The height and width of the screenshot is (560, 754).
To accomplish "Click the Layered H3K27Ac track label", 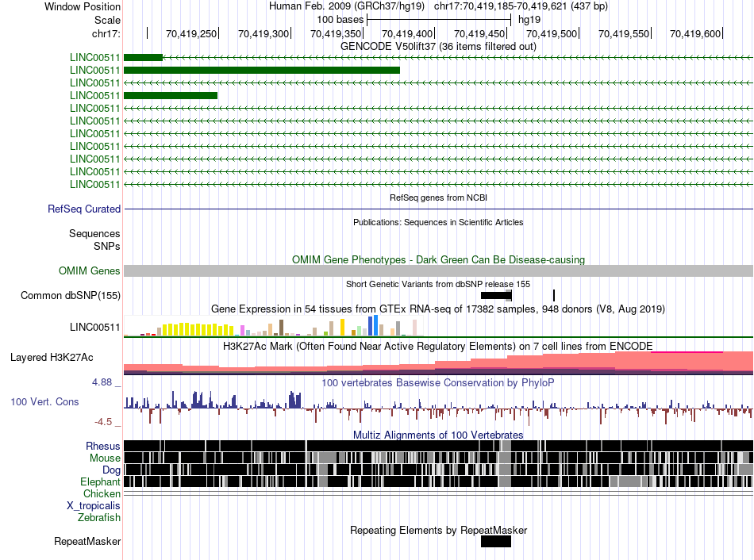I will coord(52,357).
